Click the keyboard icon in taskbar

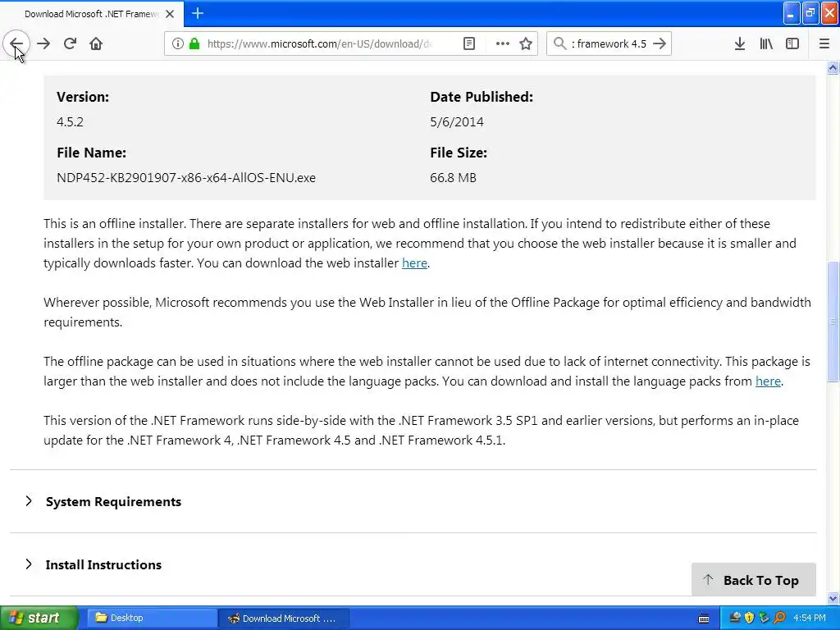click(x=704, y=619)
